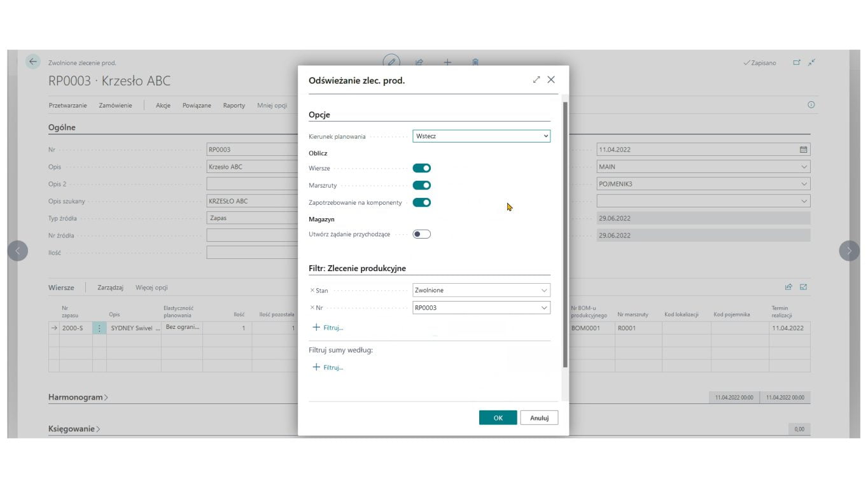Click the Opis field Krzesło ABC
Screen dimensions: 868x488
pos(253,167)
